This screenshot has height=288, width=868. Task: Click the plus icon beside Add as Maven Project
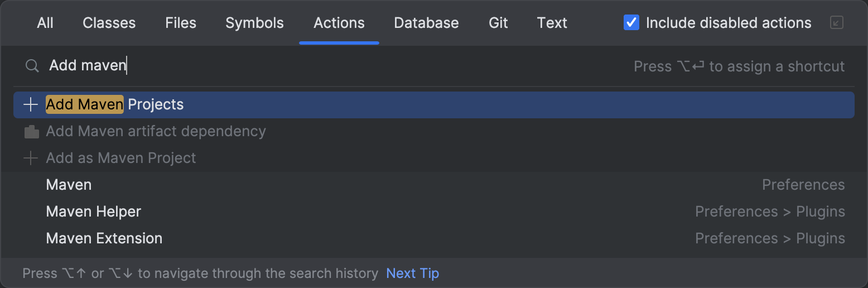[31, 159]
